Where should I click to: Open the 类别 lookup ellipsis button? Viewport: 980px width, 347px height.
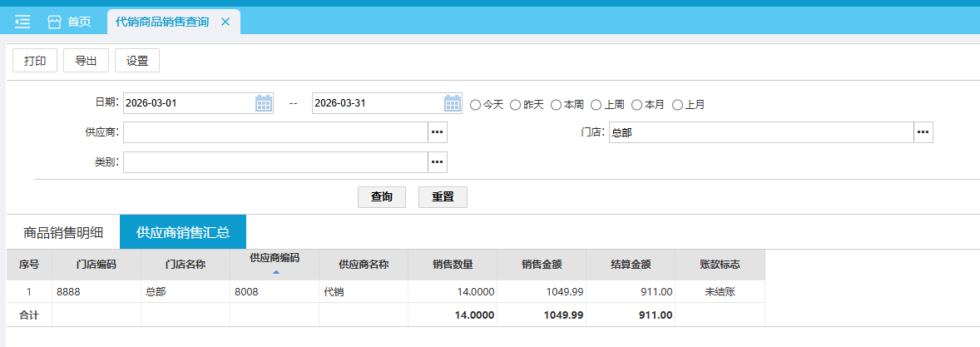[x=438, y=161]
